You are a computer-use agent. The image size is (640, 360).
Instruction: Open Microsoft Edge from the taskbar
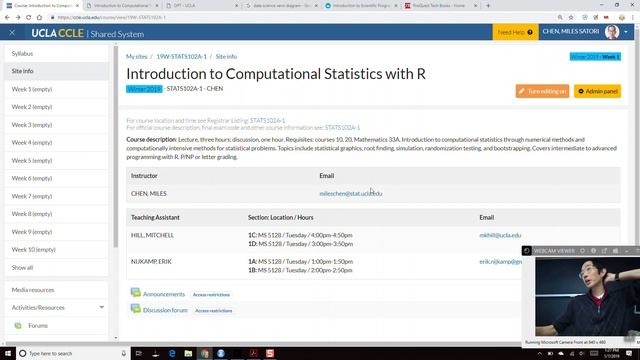(x=172, y=353)
